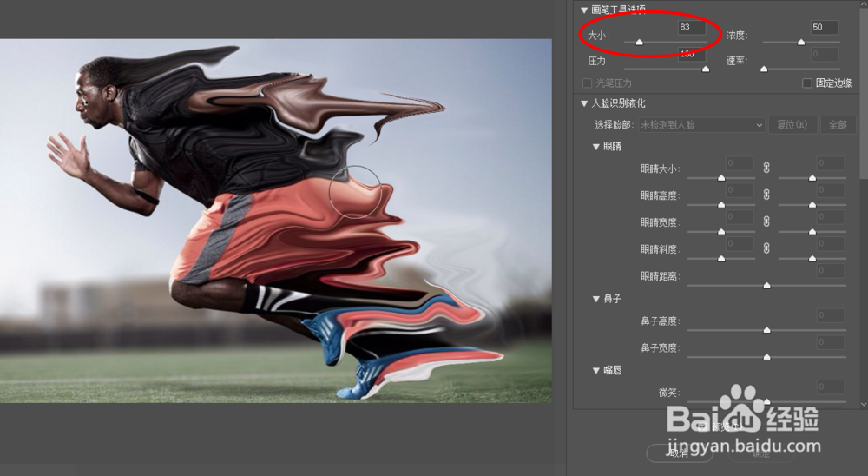Toggle eye size link icon
This screenshot has height=476, width=868.
[x=766, y=168]
